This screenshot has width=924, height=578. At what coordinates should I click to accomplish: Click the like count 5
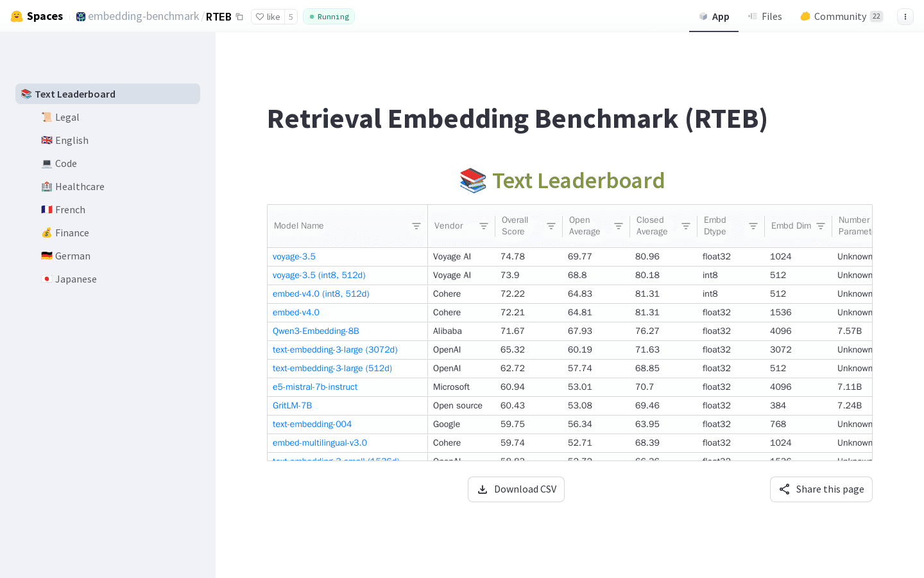(291, 17)
